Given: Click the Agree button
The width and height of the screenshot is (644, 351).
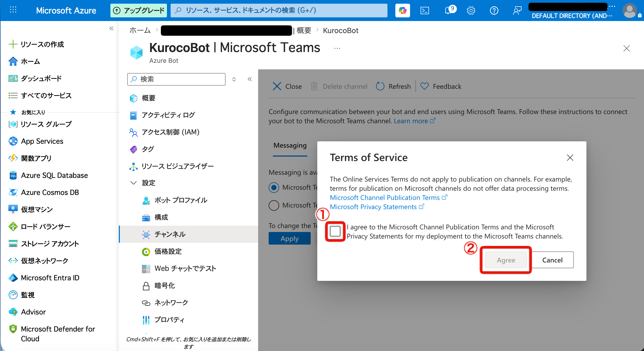Looking at the screenshot, I should coord(506,260).
